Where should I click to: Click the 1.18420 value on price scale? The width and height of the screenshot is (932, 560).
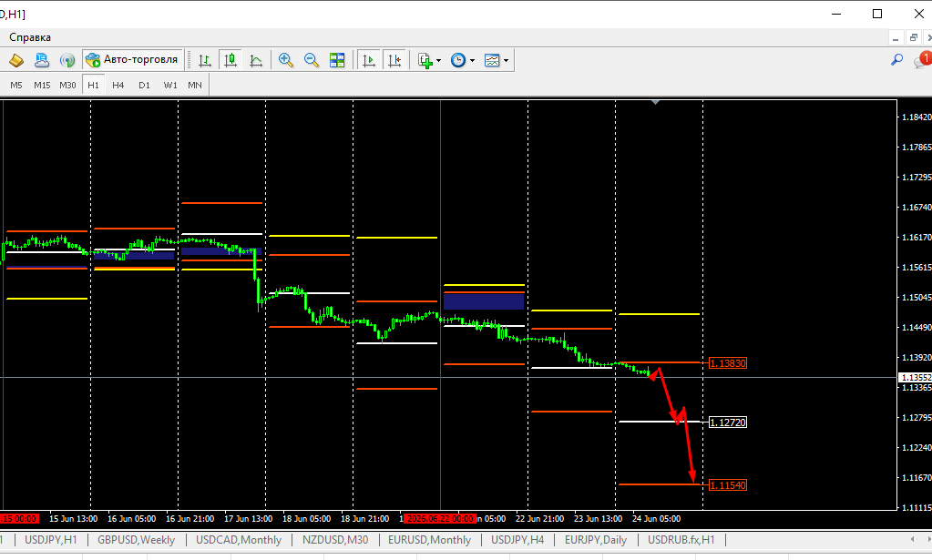pos(917,117)
